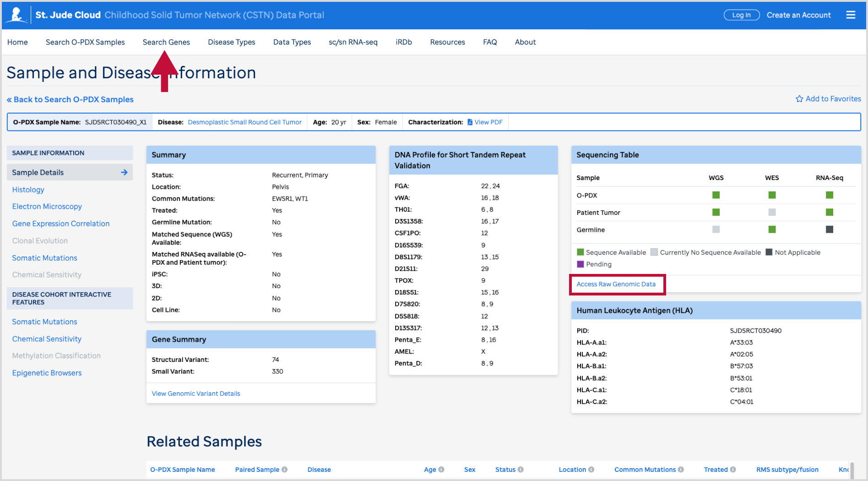The image size is (868, 481).
Task: Click the Related Samples table scrollbar
Action: pyautogui.click(x=852, y=470)
